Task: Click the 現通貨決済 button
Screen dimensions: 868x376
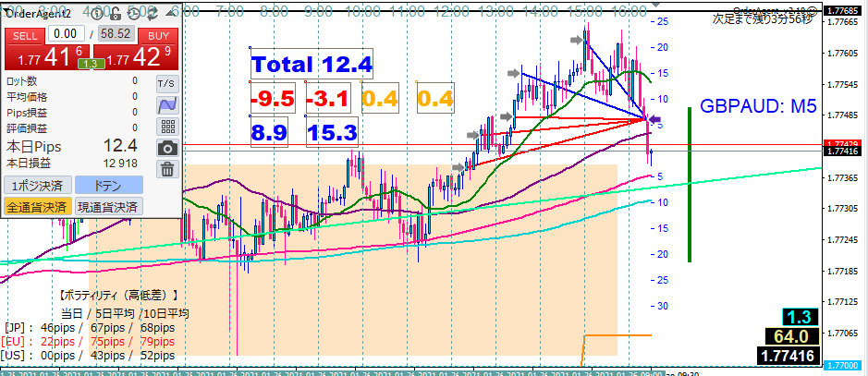Action: [x=109, y=207]
